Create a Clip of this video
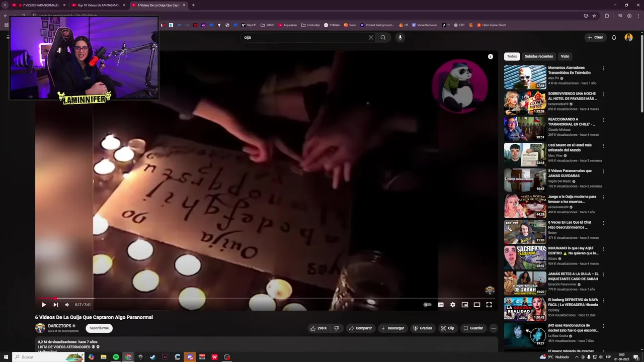644x362 pixels. tap(447, 328)
